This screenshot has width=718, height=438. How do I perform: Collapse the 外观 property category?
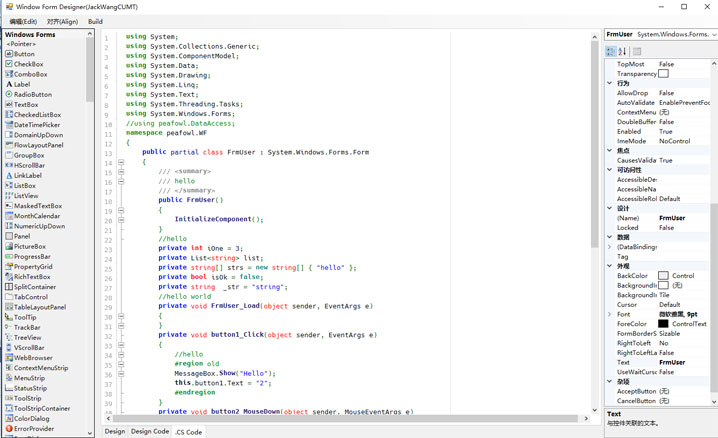tap(609, 266)
